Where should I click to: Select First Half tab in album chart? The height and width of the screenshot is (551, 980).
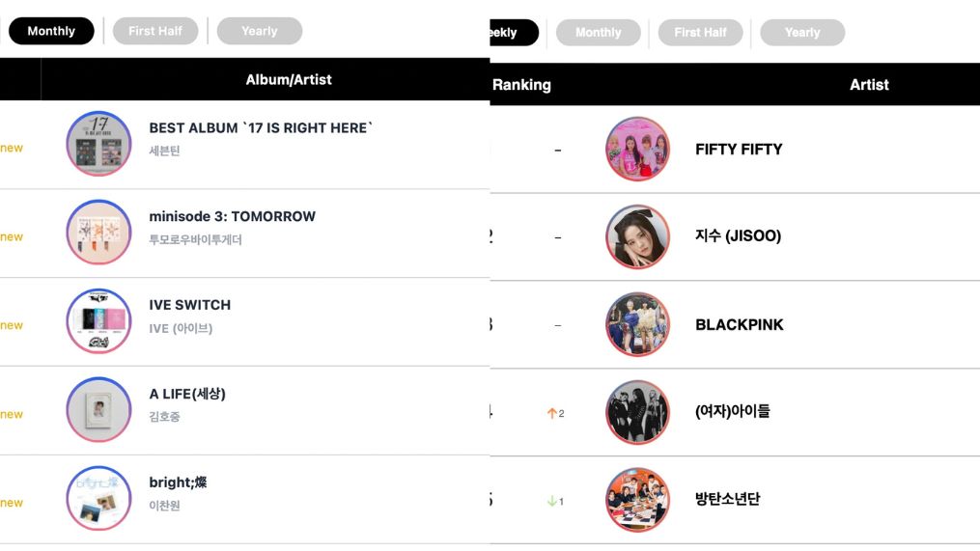tap(155, 31)
